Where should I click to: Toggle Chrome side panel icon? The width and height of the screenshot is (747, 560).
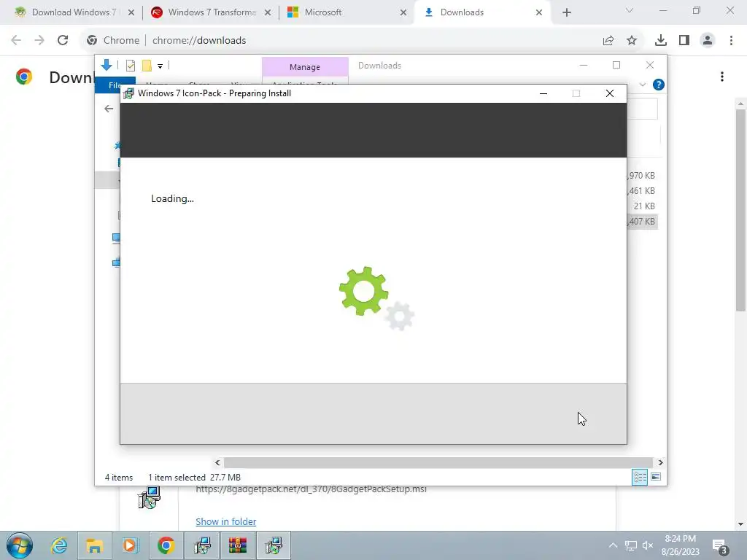(684, 41)
